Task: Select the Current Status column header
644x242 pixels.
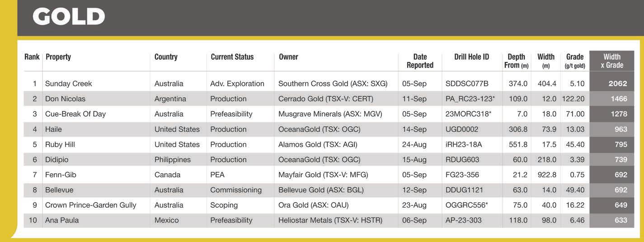Action: click(232, 57)
